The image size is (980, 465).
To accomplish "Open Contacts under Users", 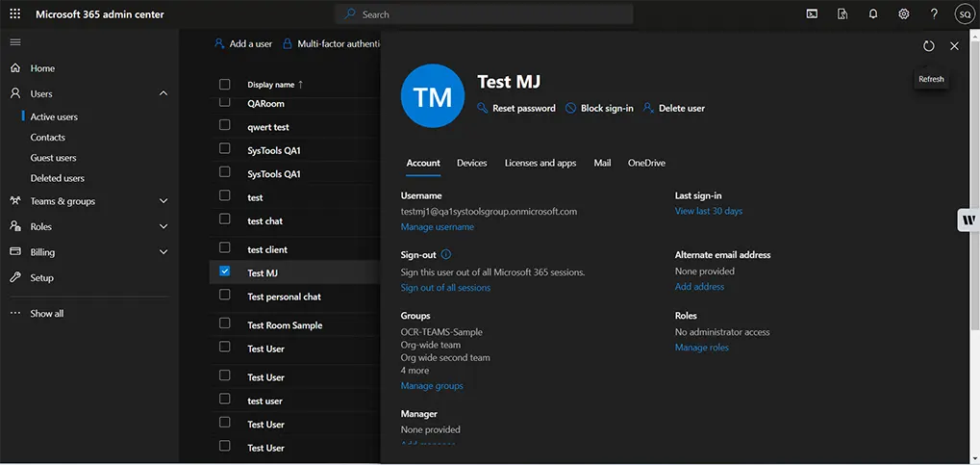I will click(47, 137).
